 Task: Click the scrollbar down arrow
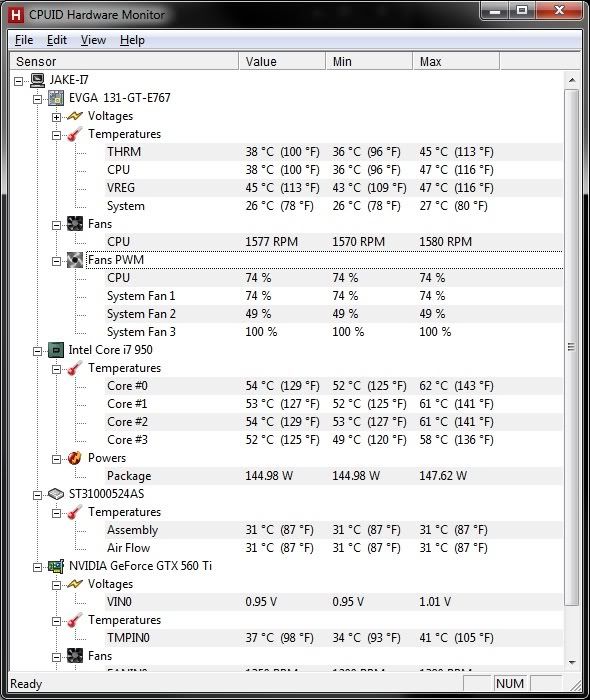tap(572, 663)
